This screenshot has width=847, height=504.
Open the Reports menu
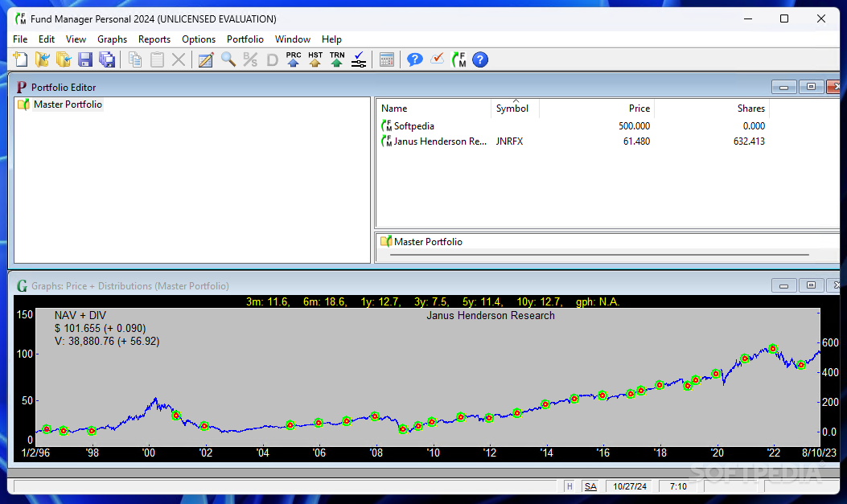pos(154,39)
